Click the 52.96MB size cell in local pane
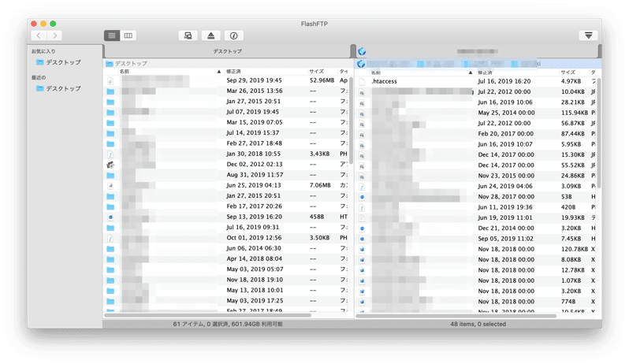Image resolution: width=629 pixels, height=364 pixels. click(x=322, y=80)
